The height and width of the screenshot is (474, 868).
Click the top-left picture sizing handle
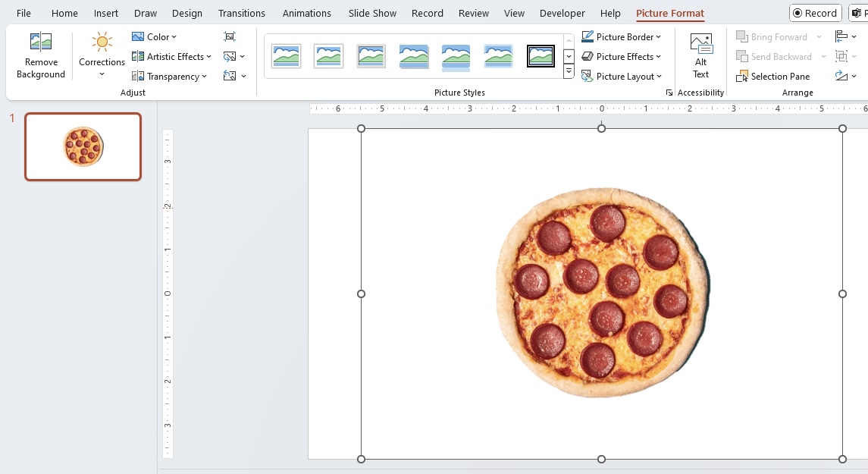362,128
